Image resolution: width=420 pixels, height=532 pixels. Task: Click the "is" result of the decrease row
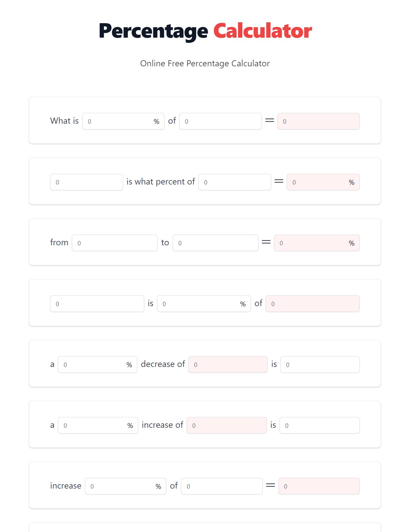click(319, 364)
